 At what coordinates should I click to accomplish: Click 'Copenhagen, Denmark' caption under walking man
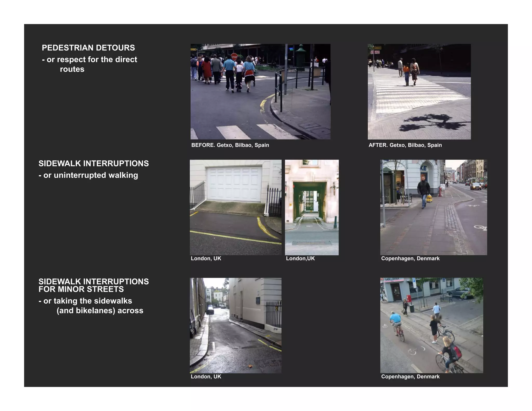click(410, 258)
